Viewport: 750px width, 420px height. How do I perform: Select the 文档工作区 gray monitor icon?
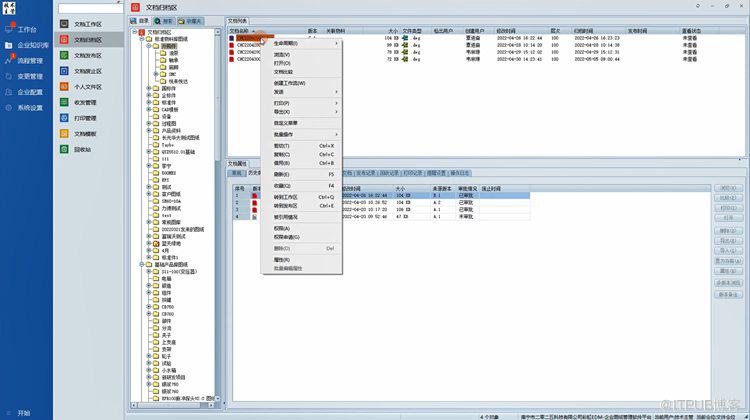(x=64, y=24)
